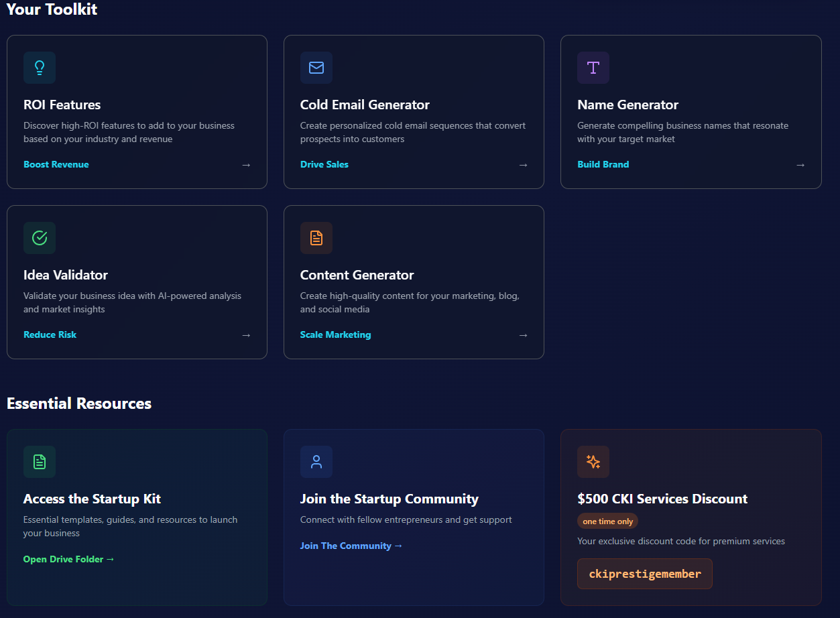Click the Reduce Risk link
840x618 pixels.
click(50, 334)
